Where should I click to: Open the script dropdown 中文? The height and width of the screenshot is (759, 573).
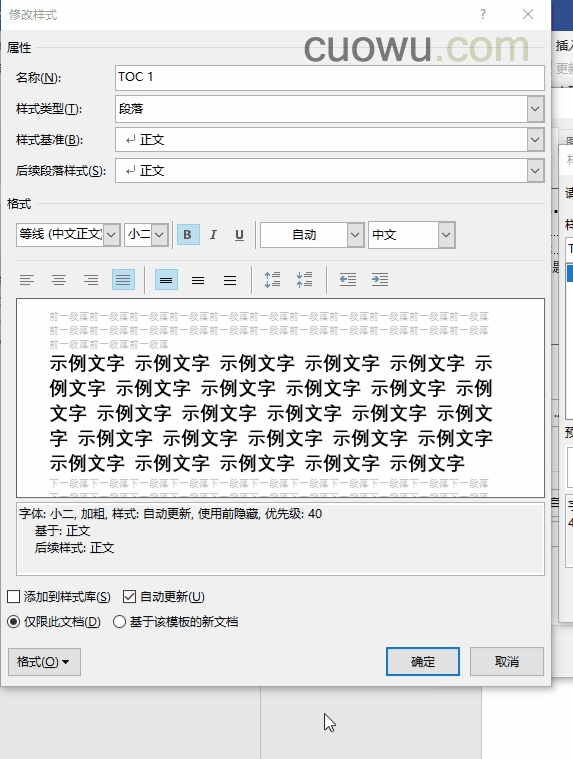coord(446,235)
